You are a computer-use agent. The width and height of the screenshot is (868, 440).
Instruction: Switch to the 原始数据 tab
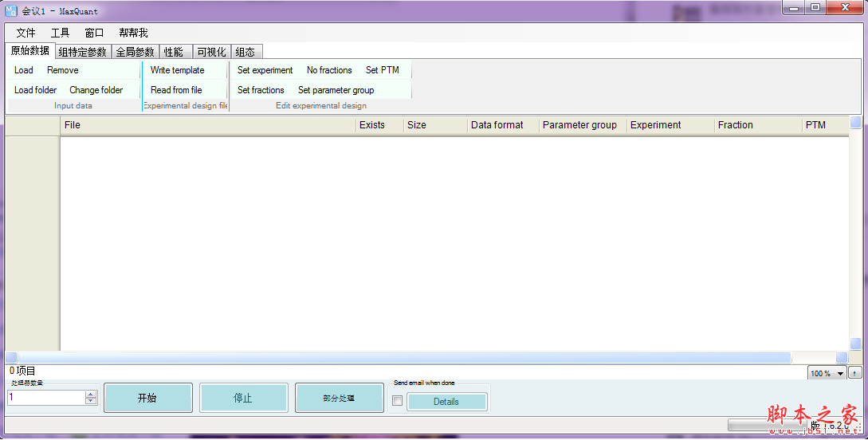click(x=30, y=50)
